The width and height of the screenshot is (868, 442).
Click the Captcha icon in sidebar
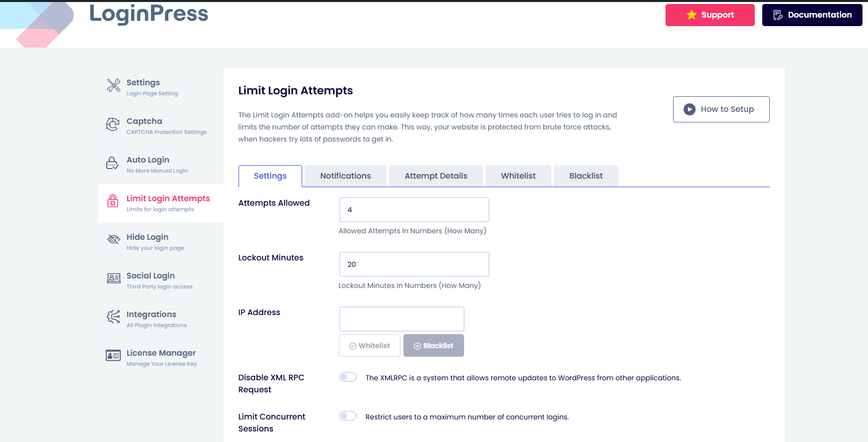113,124
